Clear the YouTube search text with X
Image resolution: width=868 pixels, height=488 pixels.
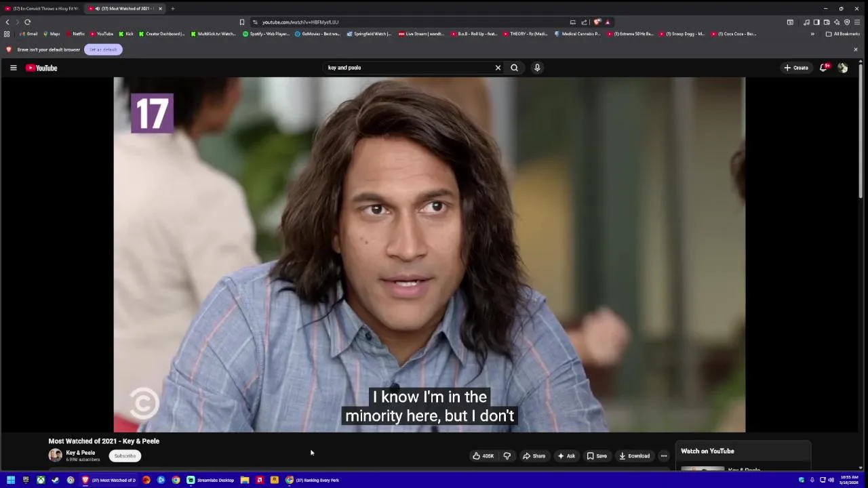tap(498, 68)
